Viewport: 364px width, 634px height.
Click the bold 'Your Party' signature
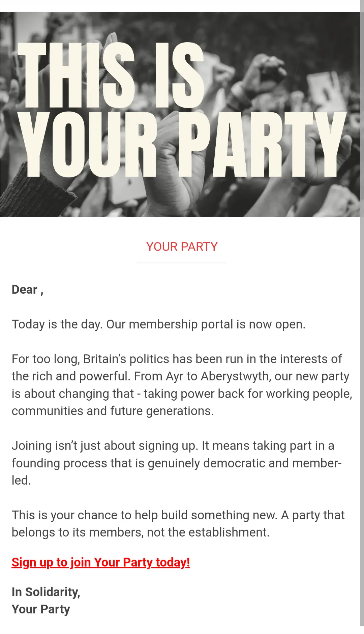coord(41,609)
